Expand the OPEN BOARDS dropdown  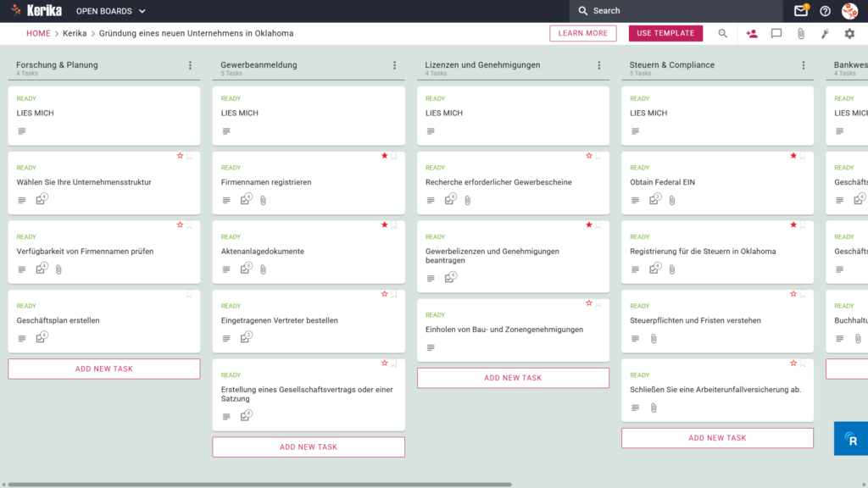pos(111,11)
